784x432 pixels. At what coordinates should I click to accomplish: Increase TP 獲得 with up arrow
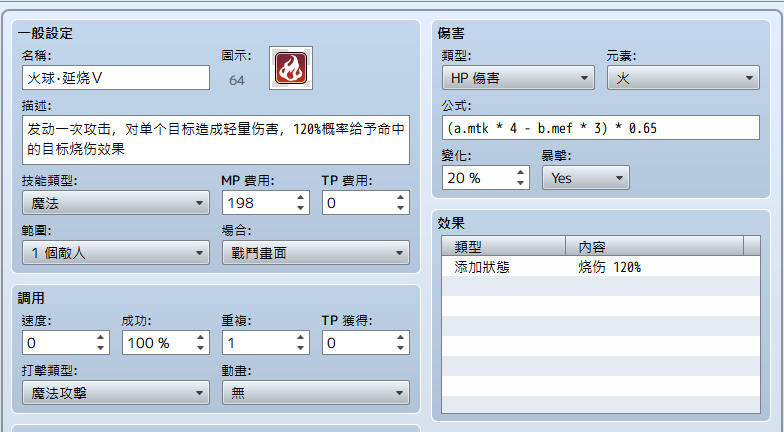tap(400, 338)
